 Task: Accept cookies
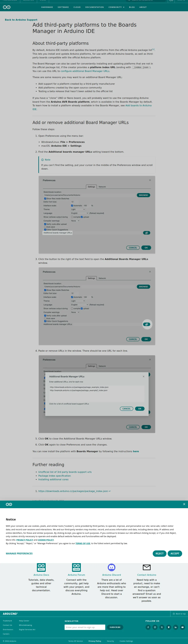click(175, 554)
